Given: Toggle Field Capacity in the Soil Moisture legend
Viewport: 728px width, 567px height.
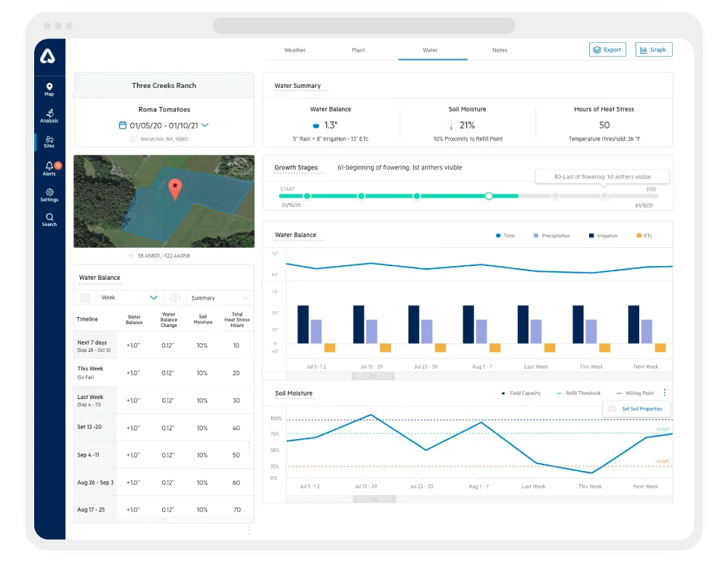Looking at the screenshot, I should (521, 393).
